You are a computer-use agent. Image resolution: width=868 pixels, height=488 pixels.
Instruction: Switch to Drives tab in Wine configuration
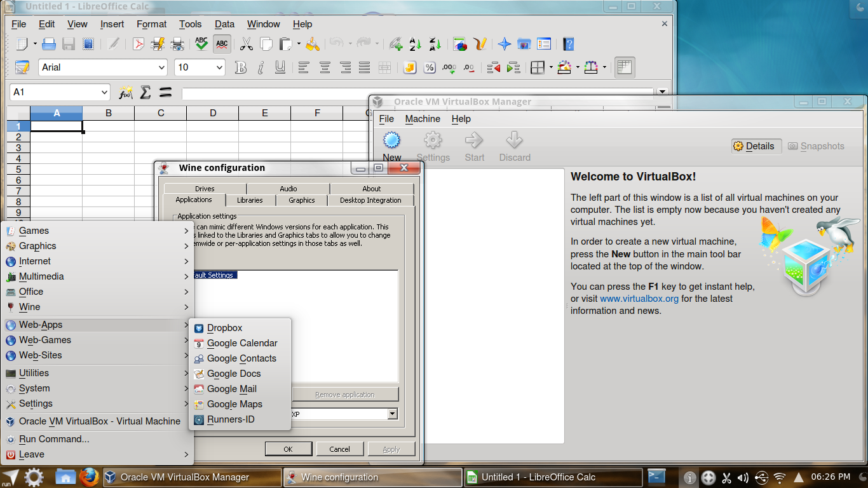tap(205, 189)
